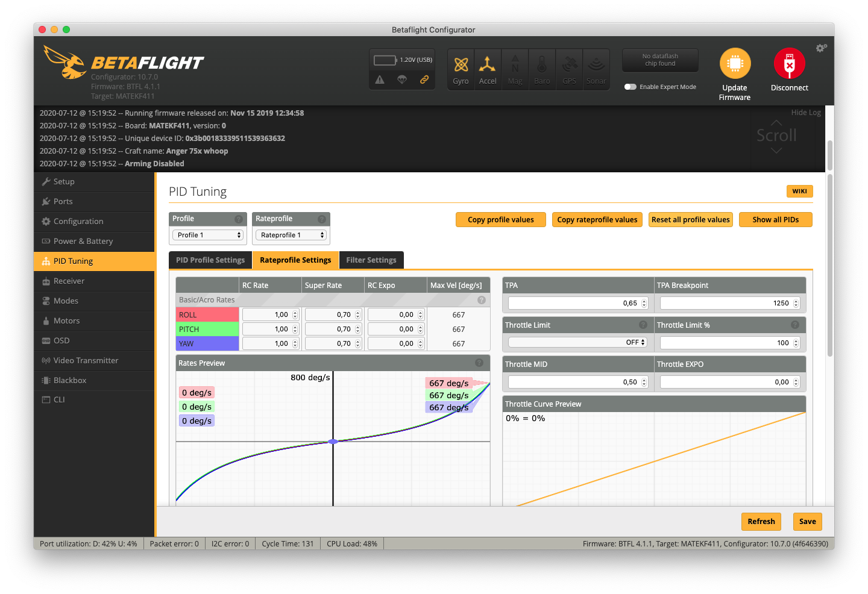Open the CLI sidebar page
This screenshot has height=594, width=868.
click(x=94, y=400)
